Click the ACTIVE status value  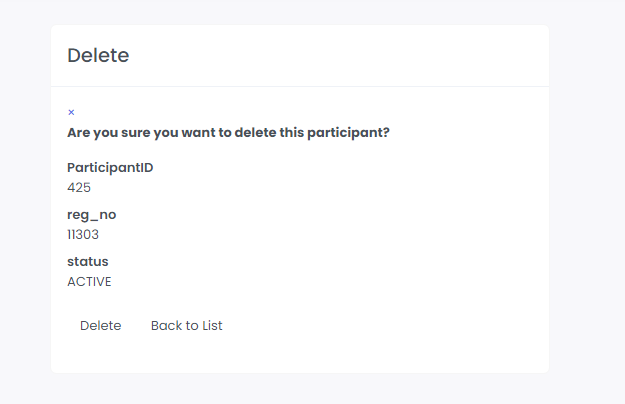click(89, 282)
